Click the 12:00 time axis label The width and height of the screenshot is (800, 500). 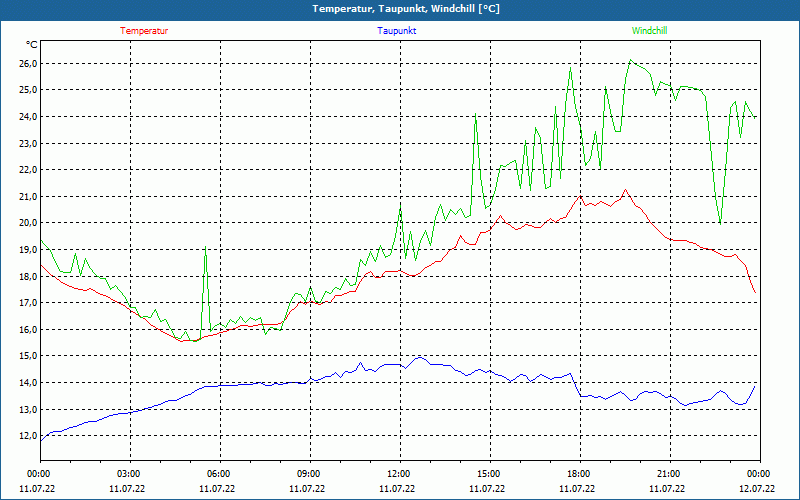coord(398,474)
